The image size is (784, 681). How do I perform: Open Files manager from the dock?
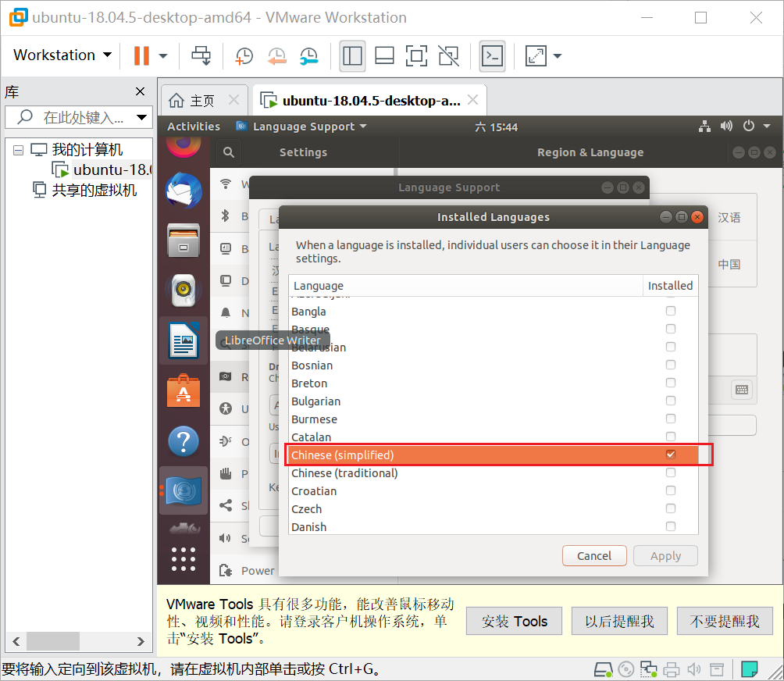(x=184, y=241)
